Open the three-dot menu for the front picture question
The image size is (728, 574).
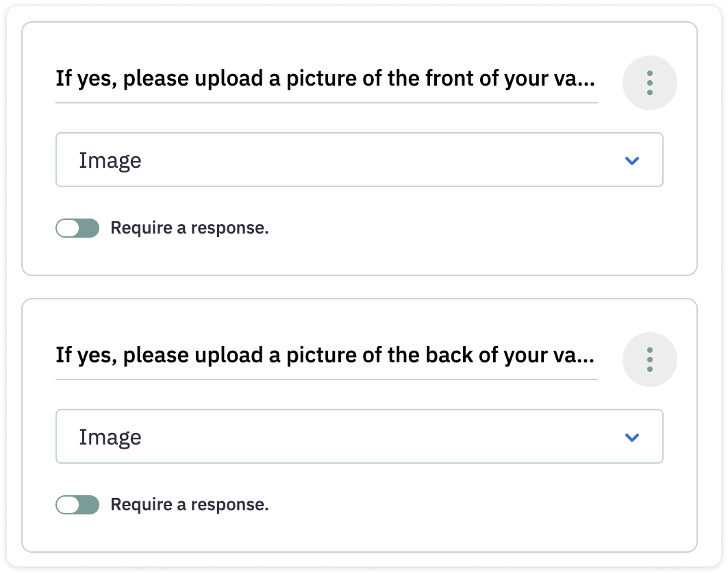point(649,83)
